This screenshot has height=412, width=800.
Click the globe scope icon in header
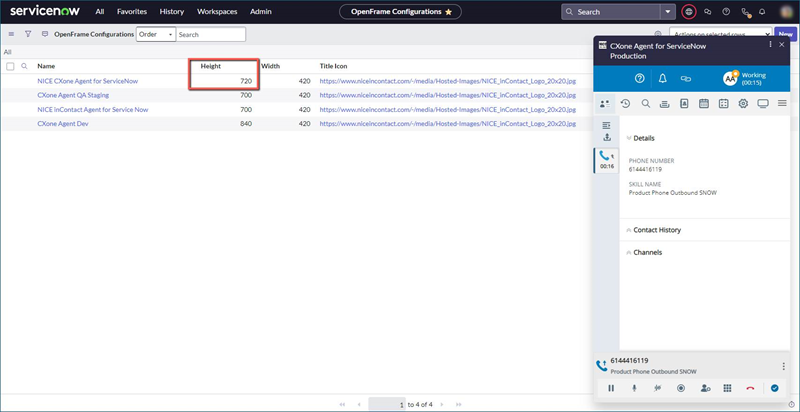click(689, 12)
